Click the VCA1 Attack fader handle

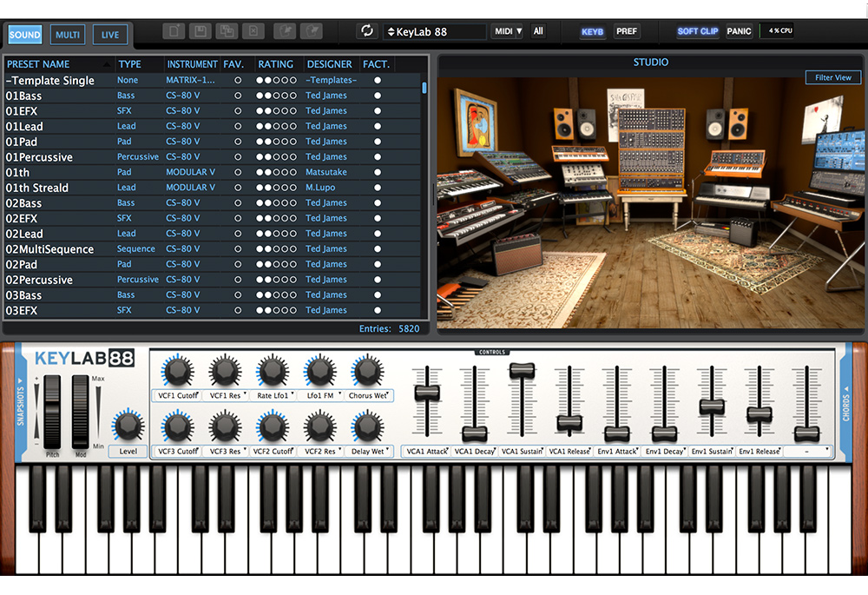click(x=427, y=393)
